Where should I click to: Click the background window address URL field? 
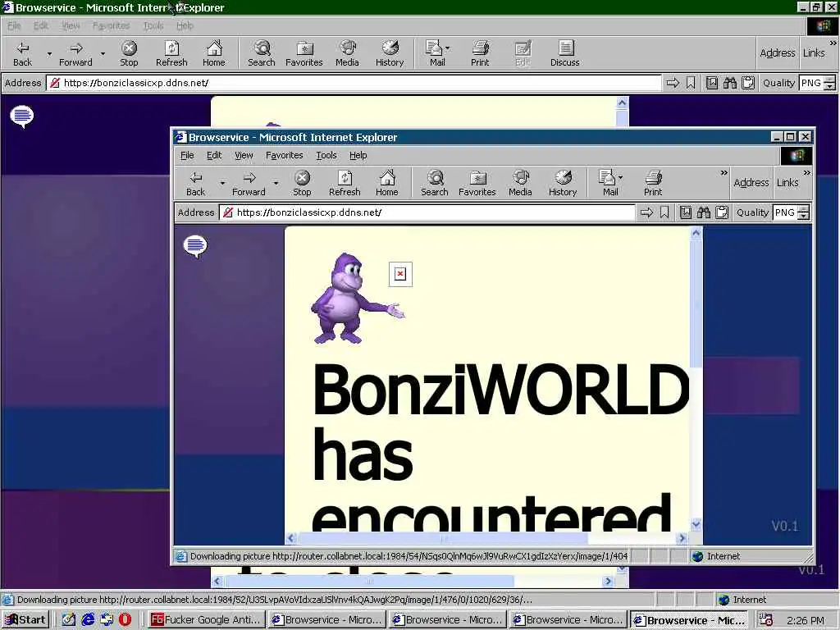(x=354, y=83)
